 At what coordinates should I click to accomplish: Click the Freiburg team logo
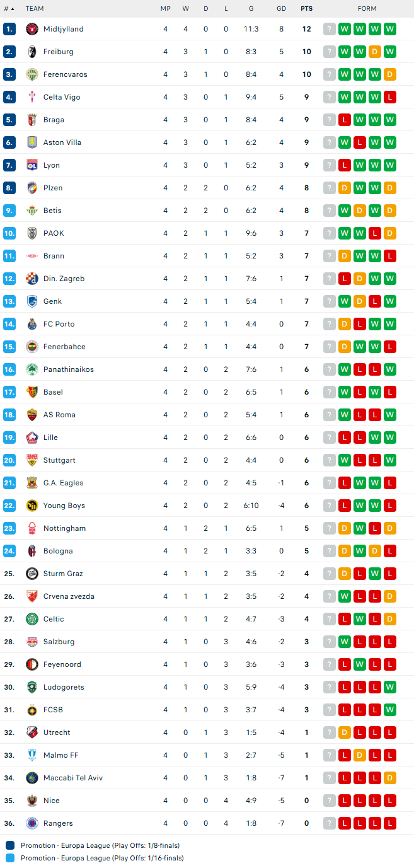coord(32,52)
